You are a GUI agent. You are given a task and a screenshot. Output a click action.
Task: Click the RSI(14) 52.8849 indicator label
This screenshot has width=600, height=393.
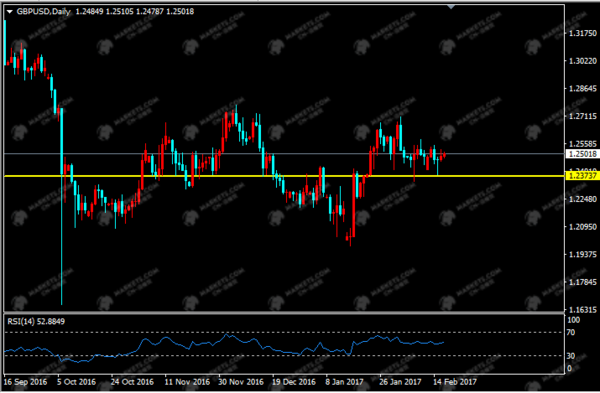tap(36, 321)
